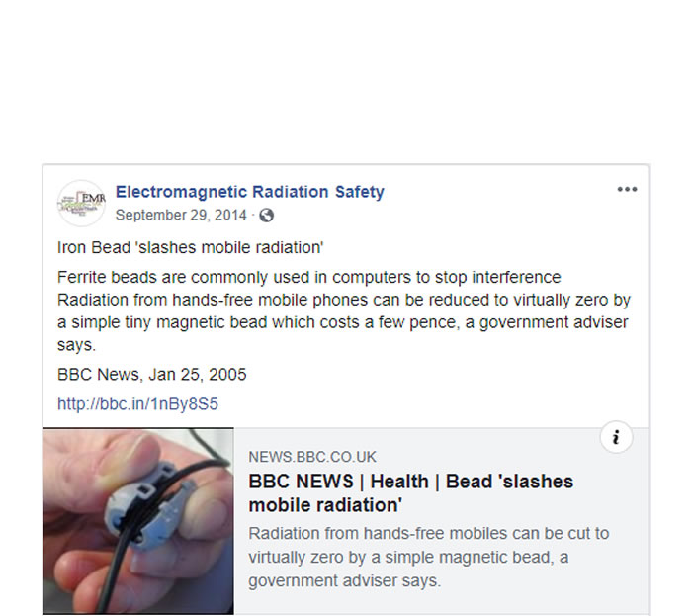Click 'mobile radiation'' in the preview headline

(325, 505)
